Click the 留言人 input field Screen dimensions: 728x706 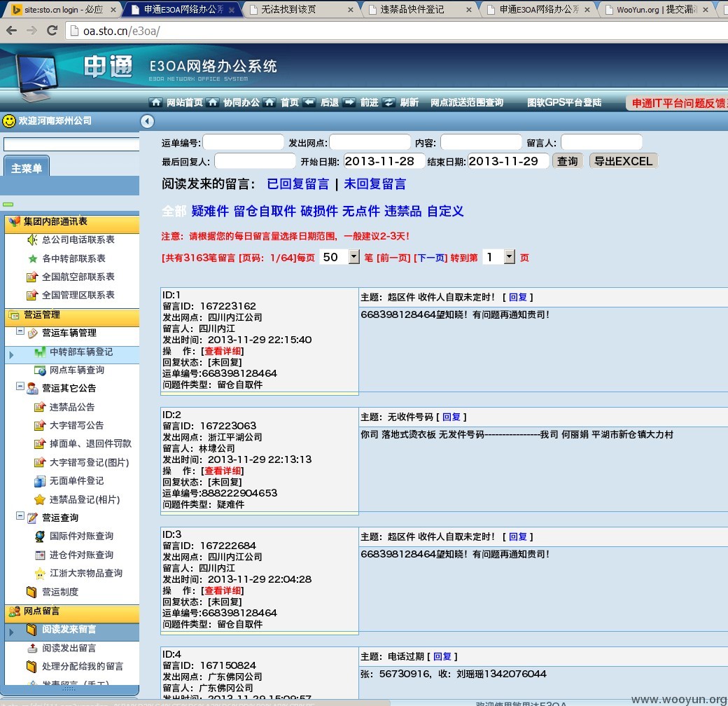coord(601,142)
